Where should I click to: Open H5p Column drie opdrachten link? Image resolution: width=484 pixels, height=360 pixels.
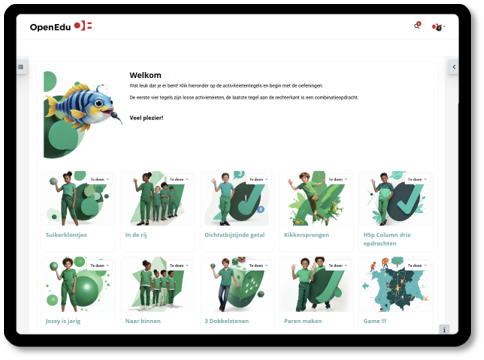point(387,239)
